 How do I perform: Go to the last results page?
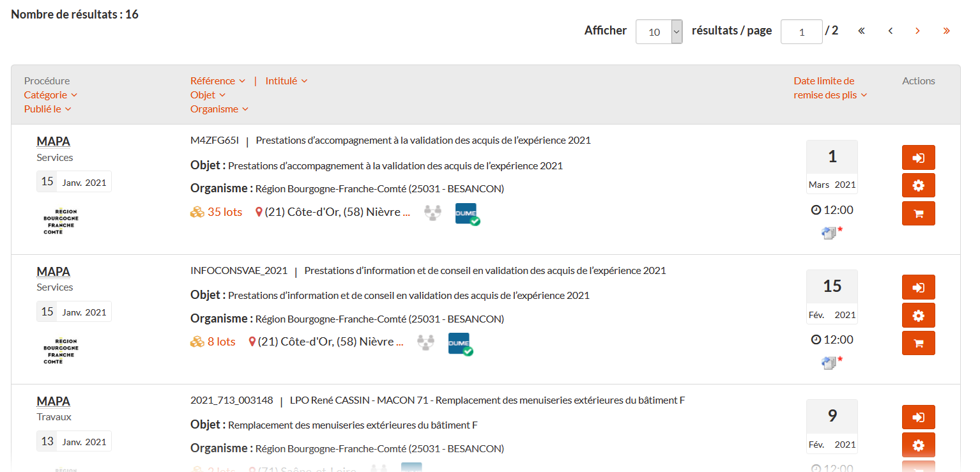tap(946, 31)
